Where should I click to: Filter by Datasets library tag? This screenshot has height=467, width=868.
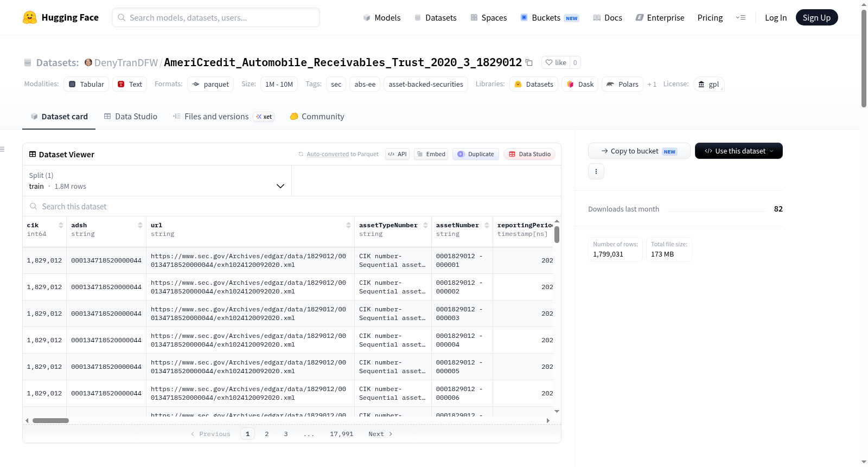[534, 84]
